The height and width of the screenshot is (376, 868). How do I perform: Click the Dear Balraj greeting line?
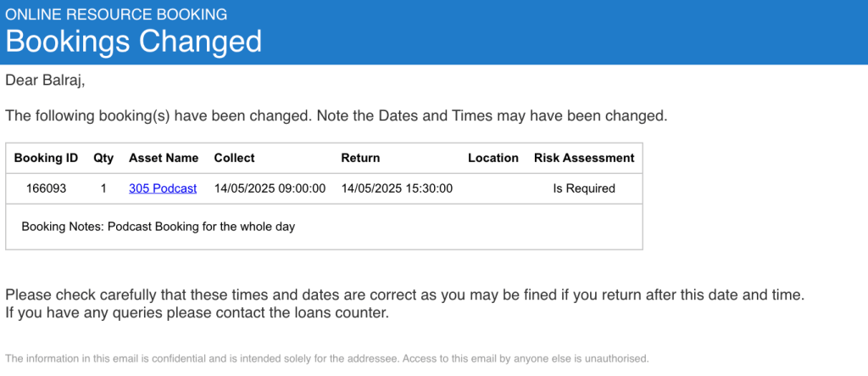46,81
